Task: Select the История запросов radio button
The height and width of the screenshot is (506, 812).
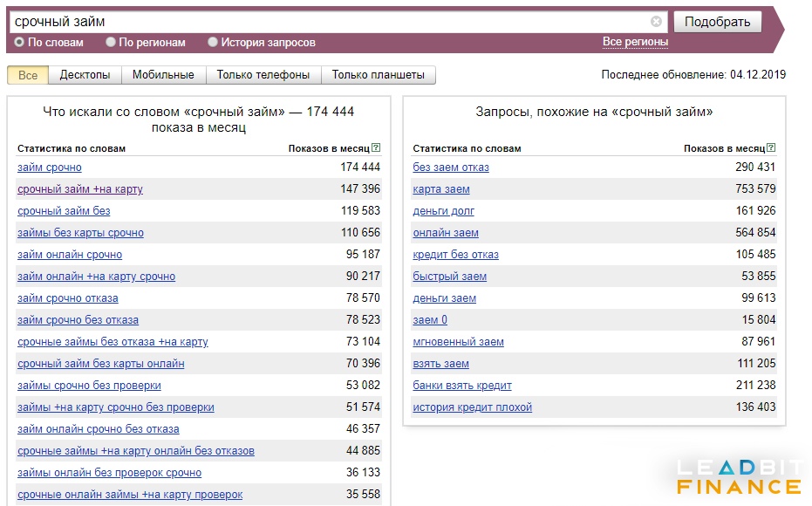Action: (x=212, y=42)
